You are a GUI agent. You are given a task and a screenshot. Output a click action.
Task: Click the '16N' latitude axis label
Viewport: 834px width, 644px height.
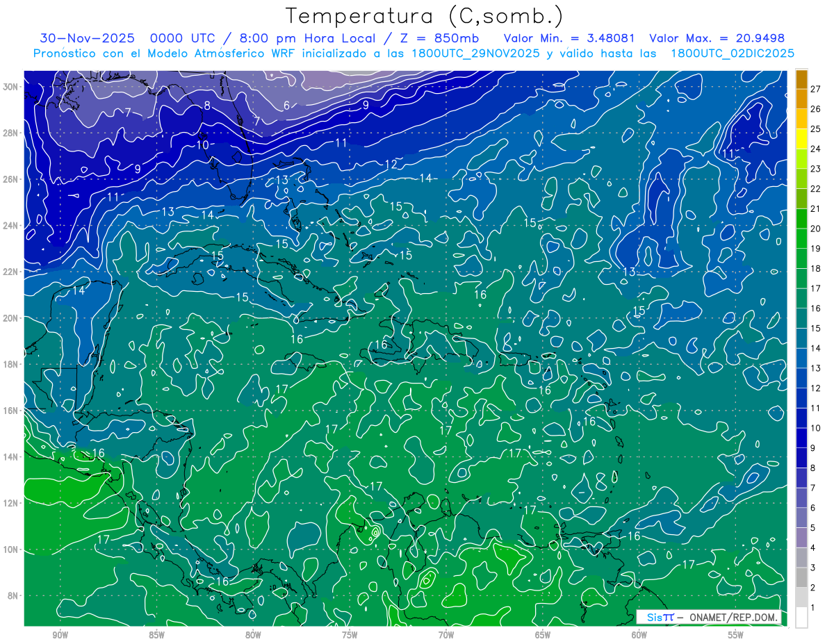pos(10,411)
